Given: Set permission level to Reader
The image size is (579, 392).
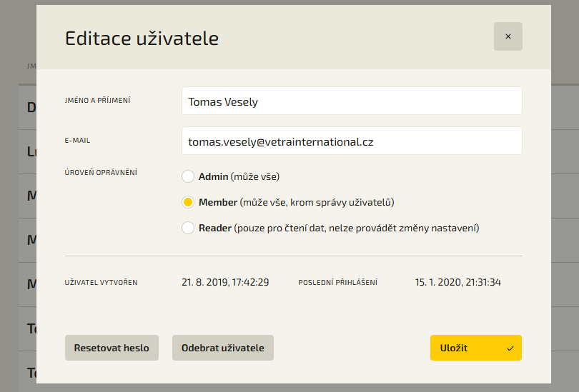Looking at the screenshot, I should click(x=188, y=228).
